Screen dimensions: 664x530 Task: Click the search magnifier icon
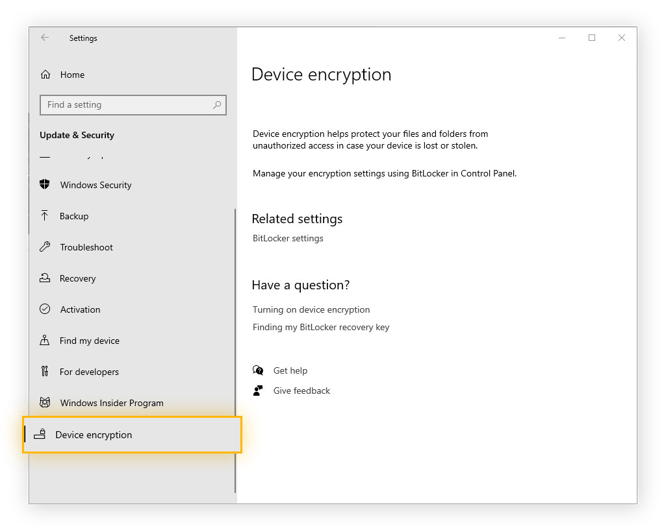[x=217, y=105]
